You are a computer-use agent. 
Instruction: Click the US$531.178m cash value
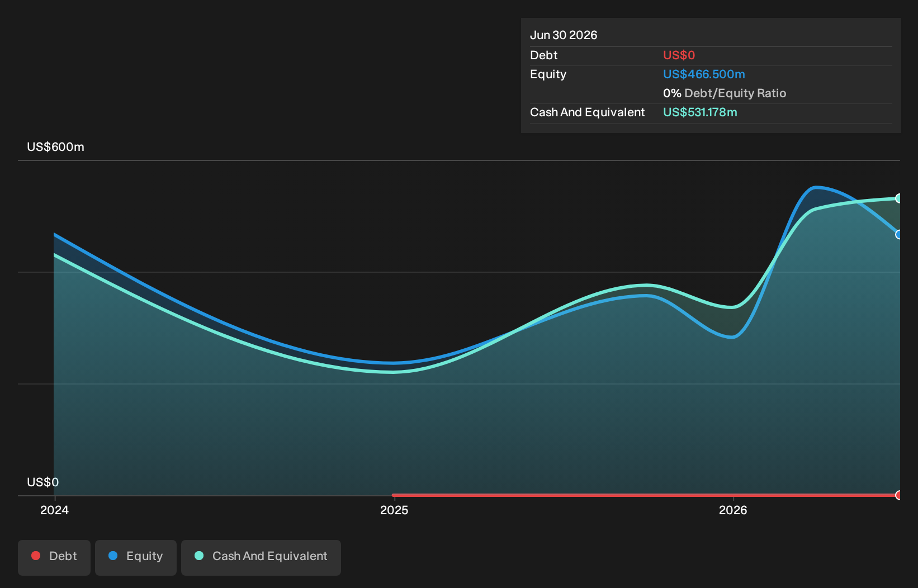click(x=700, y=112)
